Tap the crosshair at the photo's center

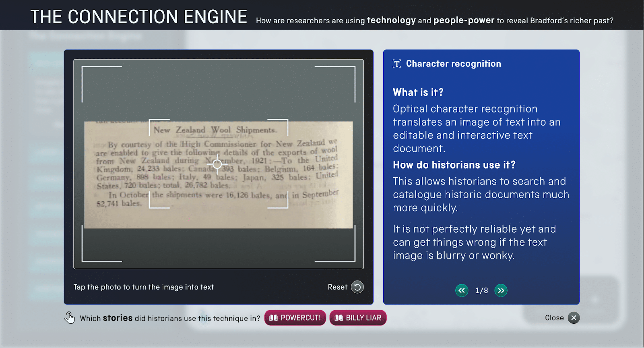click(x=217, y=164)
